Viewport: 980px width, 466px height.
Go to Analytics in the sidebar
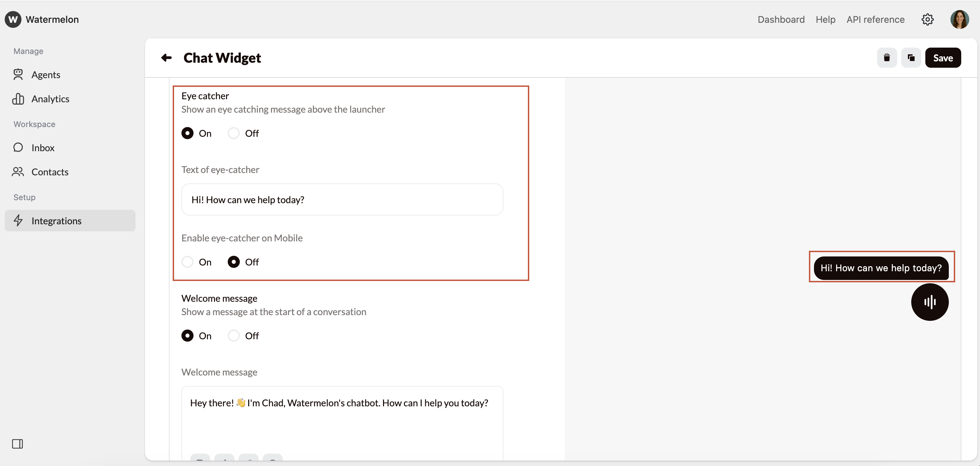[x=50, y=99]
